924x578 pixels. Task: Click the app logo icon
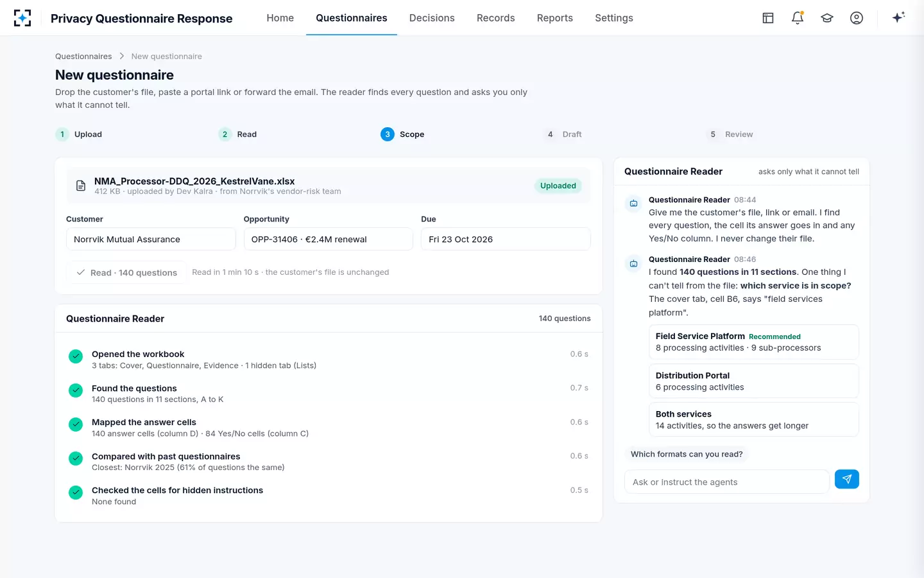pos(22,18)
